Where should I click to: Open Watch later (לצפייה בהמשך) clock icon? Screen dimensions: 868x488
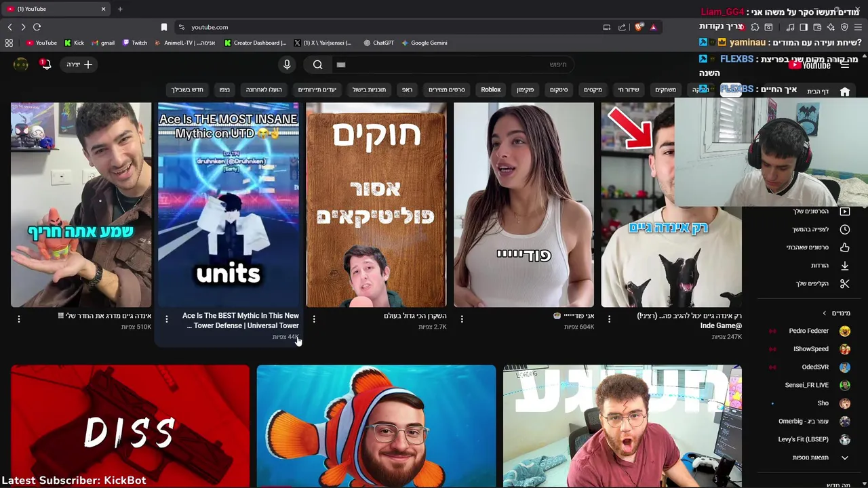tap(845, 229)
